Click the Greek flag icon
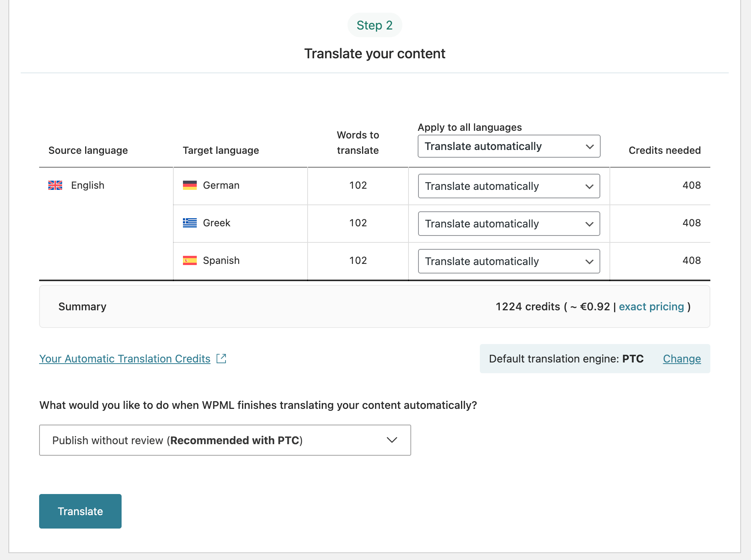Image resolution: width=751 pixels, height=560 pixels. pos(189,223)
